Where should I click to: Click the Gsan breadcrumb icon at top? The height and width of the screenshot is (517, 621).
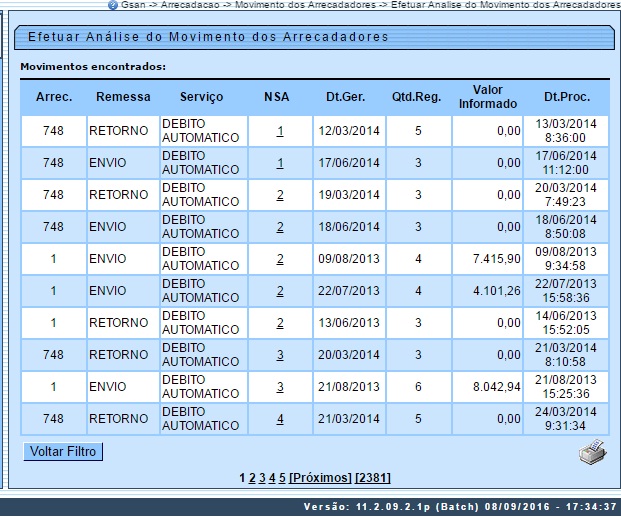[x=113, y=5]
